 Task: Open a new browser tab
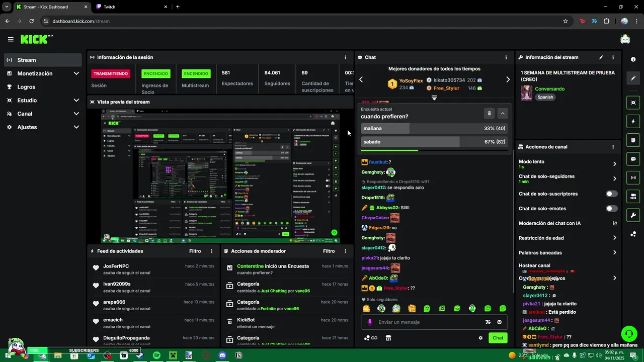point(178,7)
